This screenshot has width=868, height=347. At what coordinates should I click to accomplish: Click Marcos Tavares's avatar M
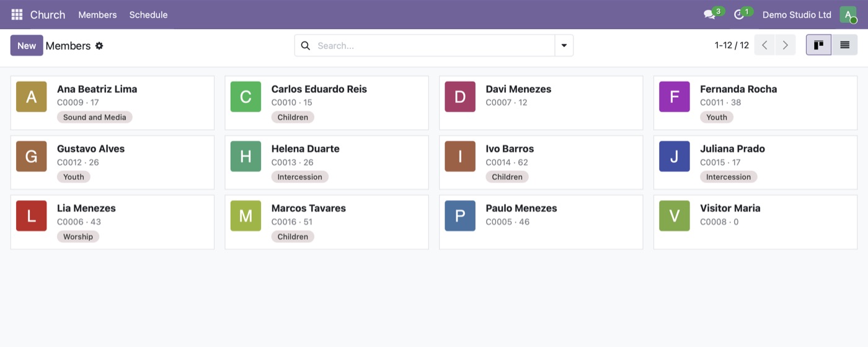[246, 216]
